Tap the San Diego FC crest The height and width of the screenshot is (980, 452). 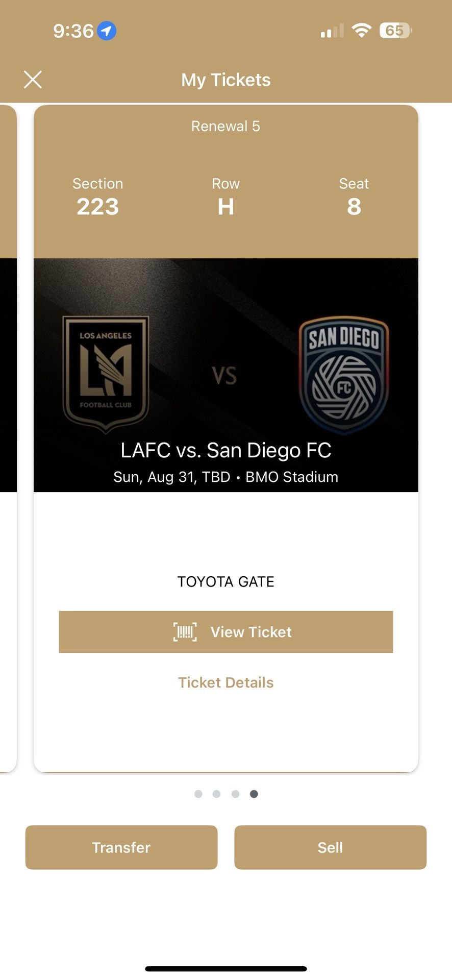(344, 375)
